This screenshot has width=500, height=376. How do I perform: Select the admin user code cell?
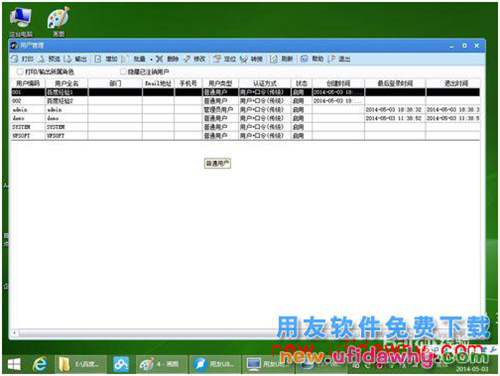[x=28, y=109]
